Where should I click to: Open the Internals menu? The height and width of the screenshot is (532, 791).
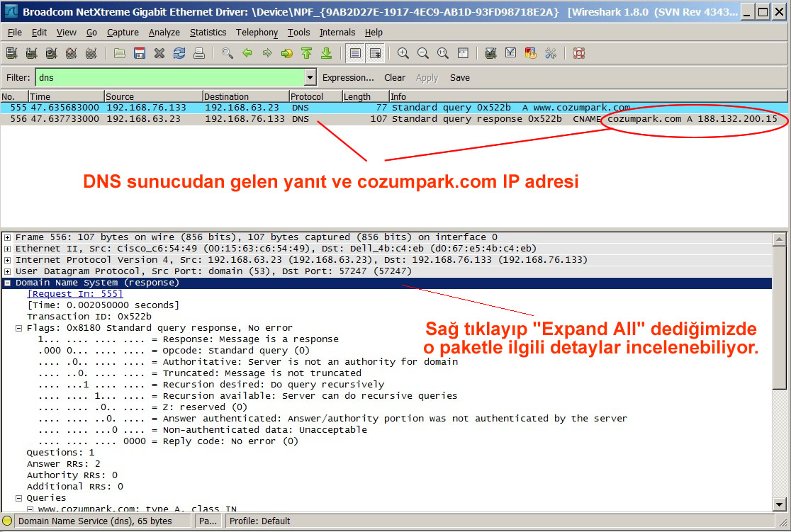[x=337, y=33]
